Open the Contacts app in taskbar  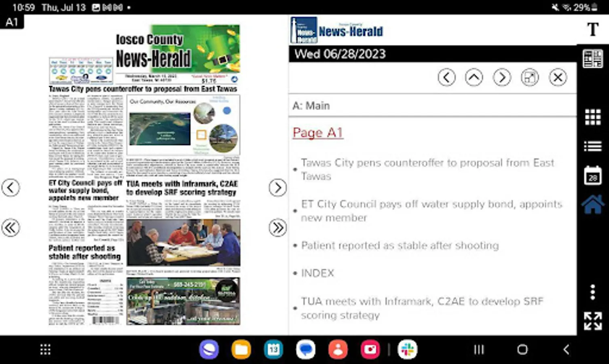pyautogui.click(x=338, y=349)
